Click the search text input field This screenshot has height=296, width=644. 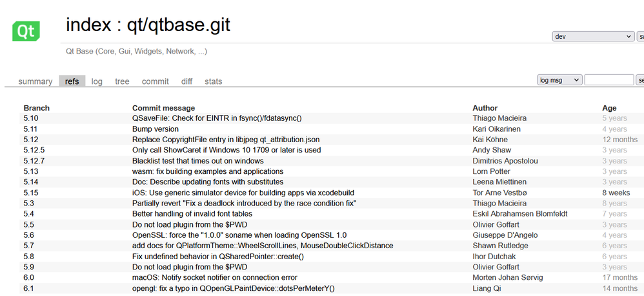coord(609,80)
